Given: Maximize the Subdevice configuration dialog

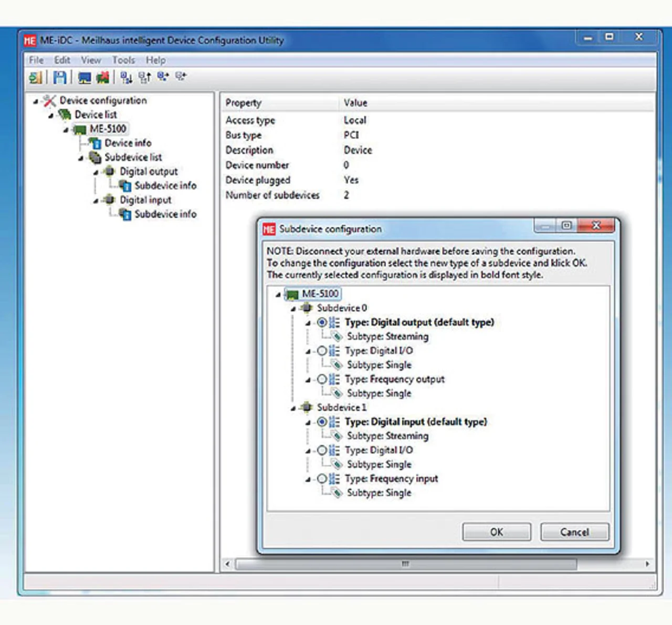Looking at the screenshot, I should point(566,225).
